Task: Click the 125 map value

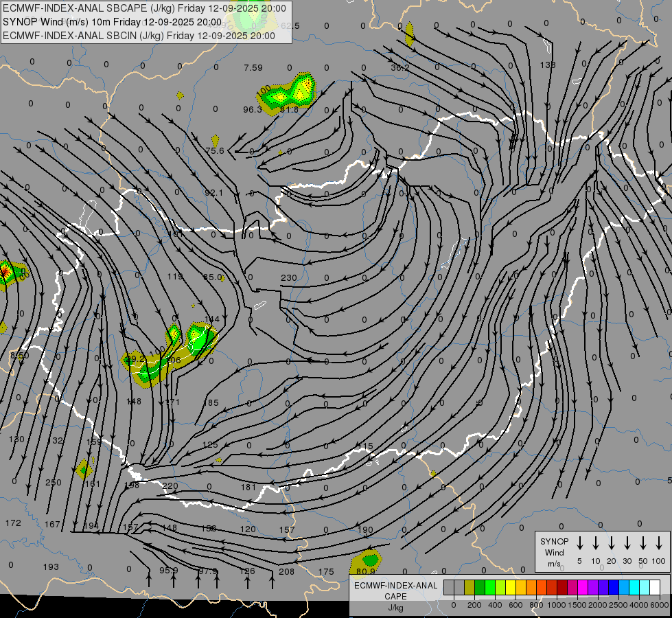Action: pyautogui.click(x=210, y=445)
